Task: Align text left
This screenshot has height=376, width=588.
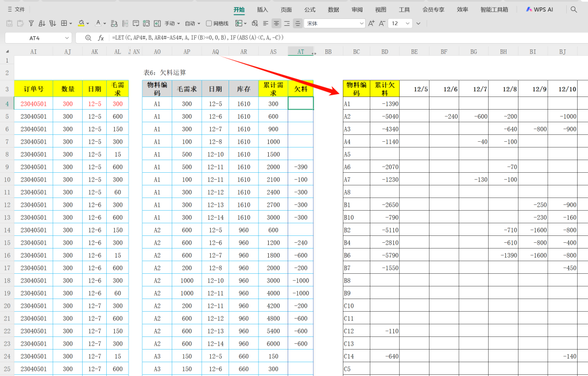Action: click(x=265, y=23)
